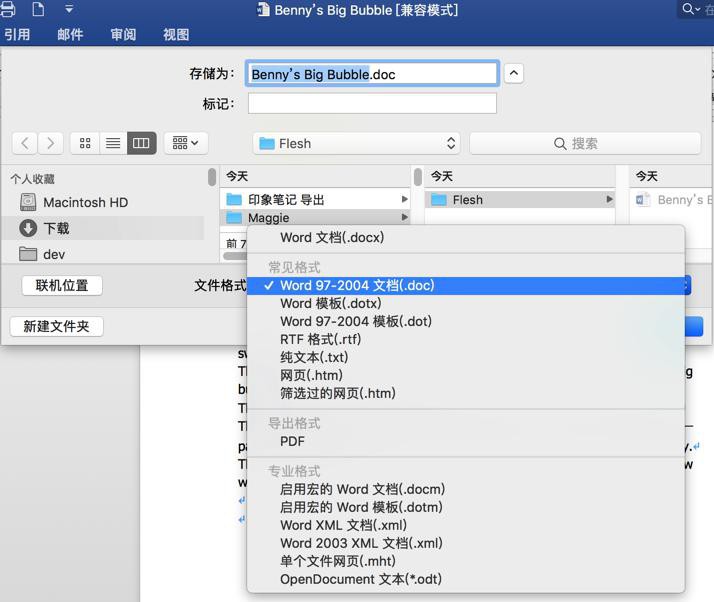714x602 pixels.
Task: Go forward with the right arrow button
Action: (x=51, y=143)
